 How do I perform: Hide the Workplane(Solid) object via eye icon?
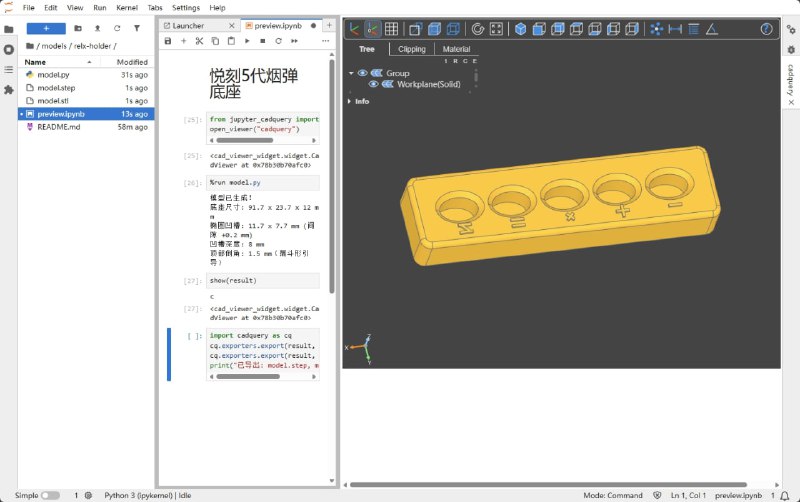(373, 84)
